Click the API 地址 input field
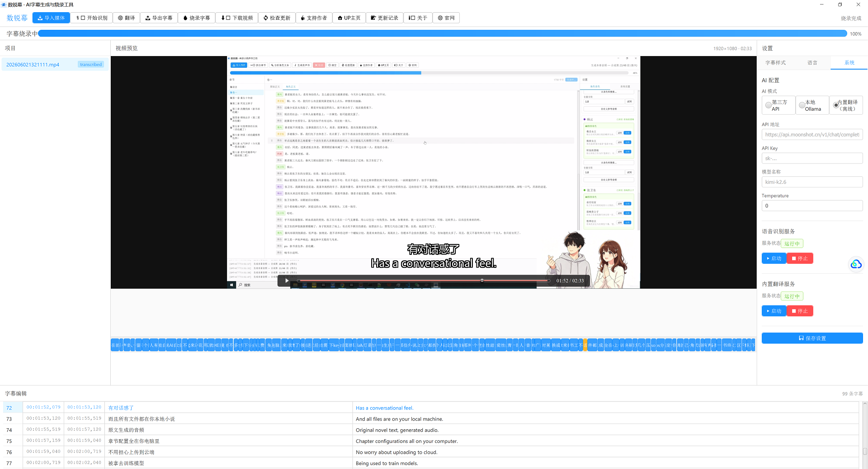Viewport: 868px width, 469px height. (812, 135)
